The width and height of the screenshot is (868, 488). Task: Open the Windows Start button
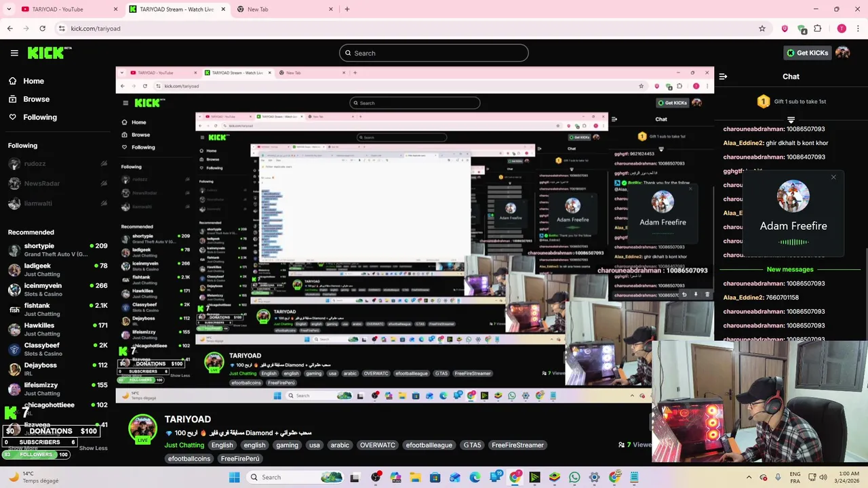(x=235, y=477)
